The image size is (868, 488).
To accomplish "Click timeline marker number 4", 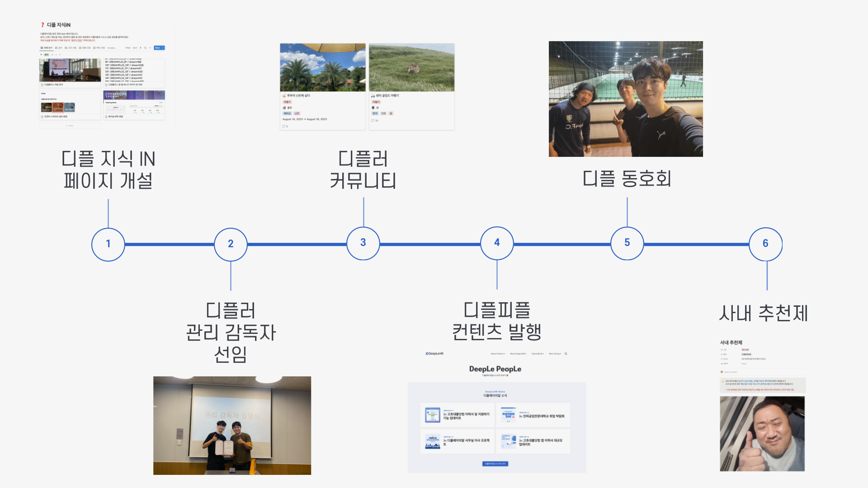I will pos(497,243).
